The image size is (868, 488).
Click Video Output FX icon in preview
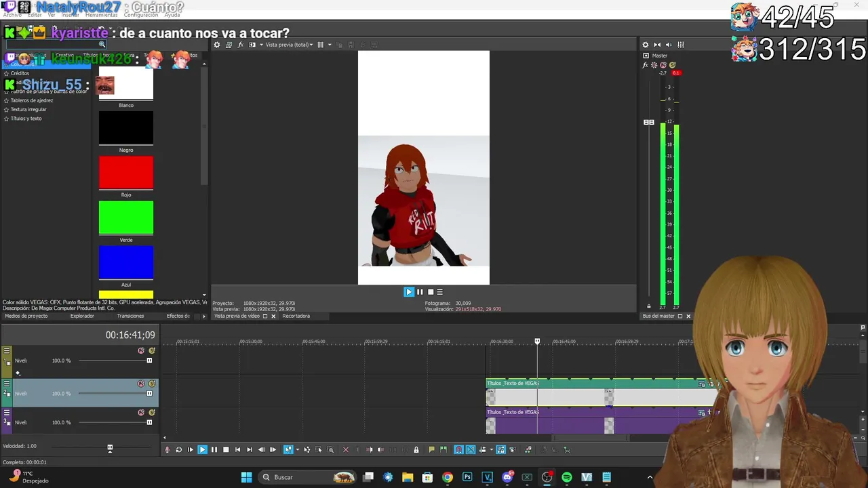point(240,45)
